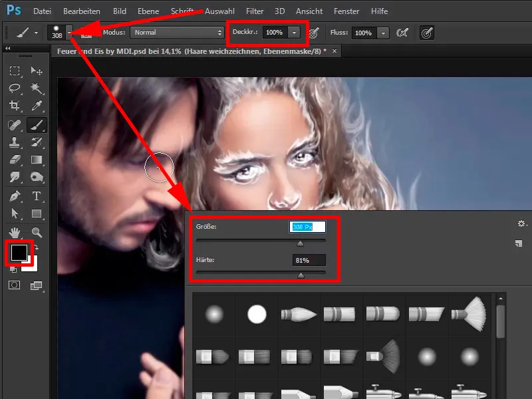
Task: Adjust the Größe size slider
Action: click(300, 243)
